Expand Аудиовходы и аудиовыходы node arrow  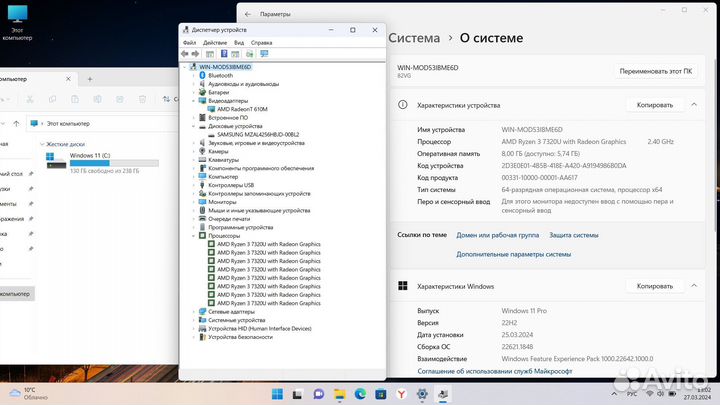tap(193, 84)
